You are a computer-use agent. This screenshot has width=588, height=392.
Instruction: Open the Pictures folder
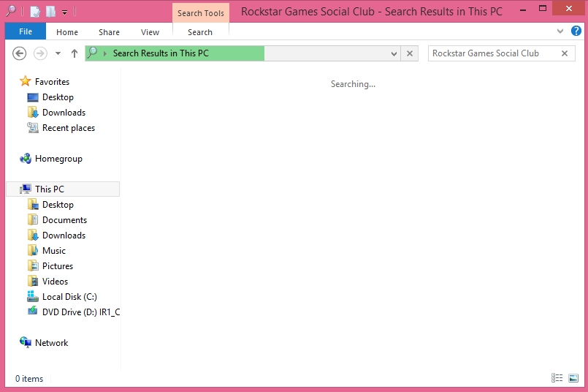click(58, 265)
